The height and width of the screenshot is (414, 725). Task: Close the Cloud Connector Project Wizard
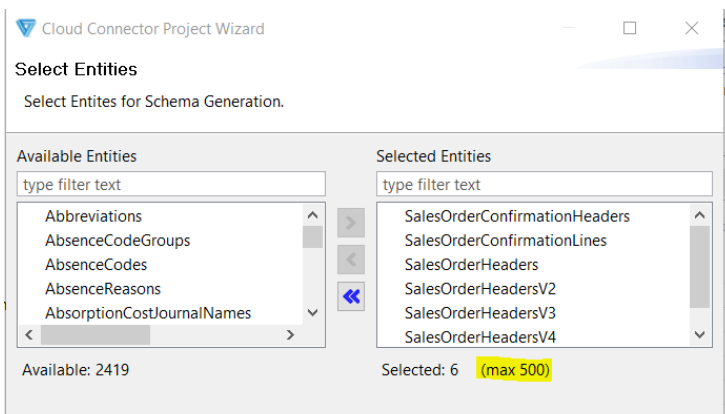coord(692,28)
